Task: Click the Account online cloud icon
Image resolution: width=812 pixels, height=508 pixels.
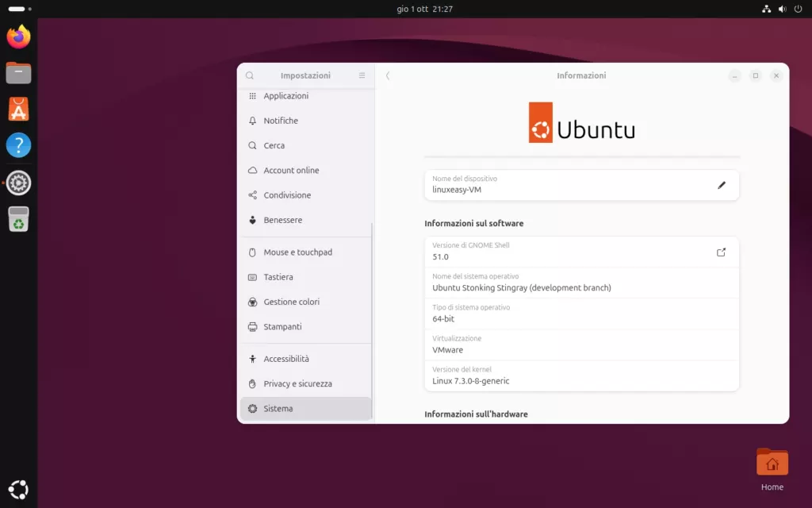Action: tap(252, 171)
